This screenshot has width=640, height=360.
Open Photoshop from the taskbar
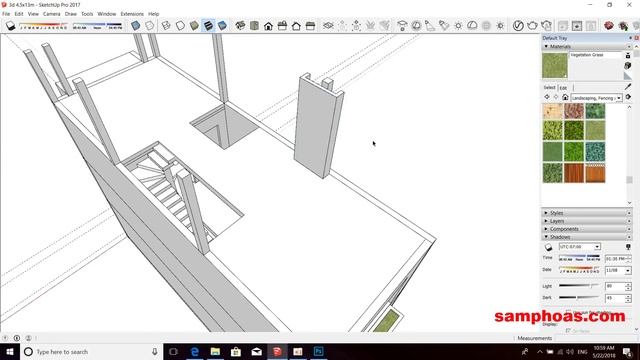[x=318, y=351]
